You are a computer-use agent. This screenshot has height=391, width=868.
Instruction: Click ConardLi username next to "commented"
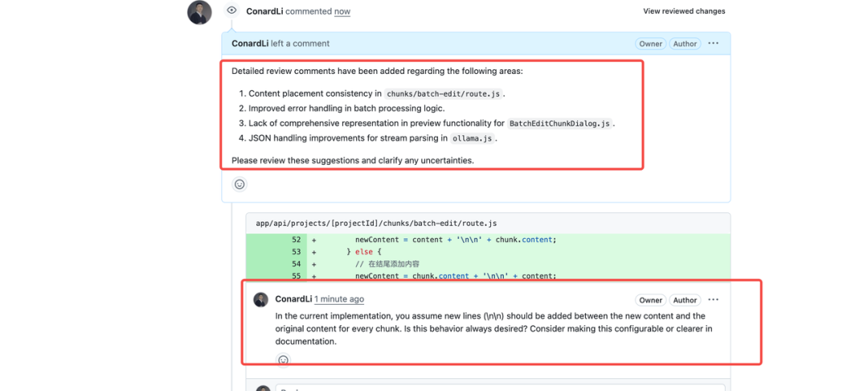(x=264, y=11)
